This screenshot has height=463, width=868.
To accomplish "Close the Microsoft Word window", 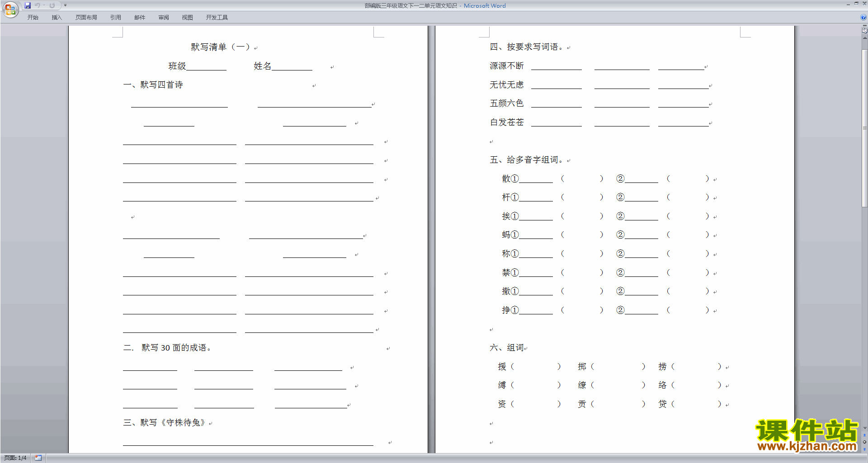I will [x=864, y=4].
